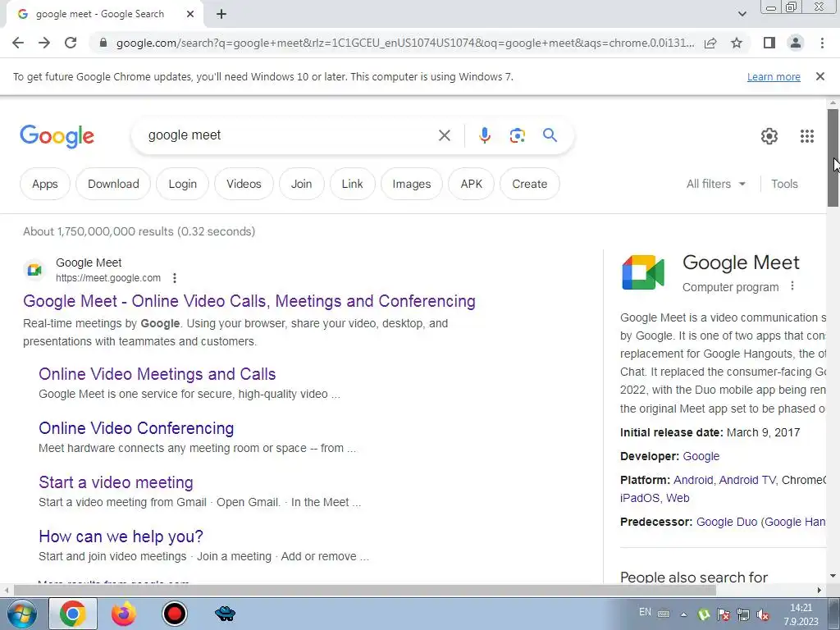Launch Firefox from the taskbar
Screen dimensions: 840x630
pyautogui.click(x=123, y=614)
